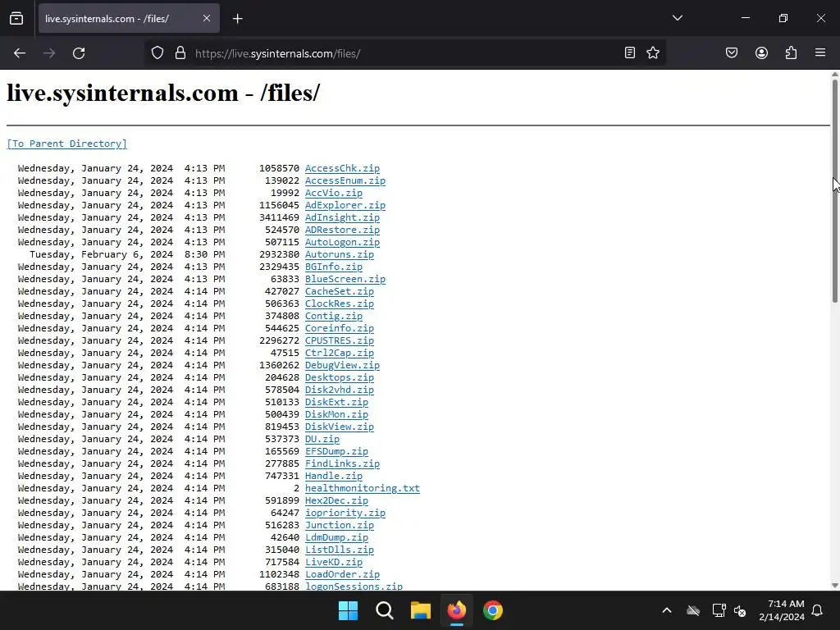Select the AdInsight.zip link
840x630 pixels.
point(342,217)
